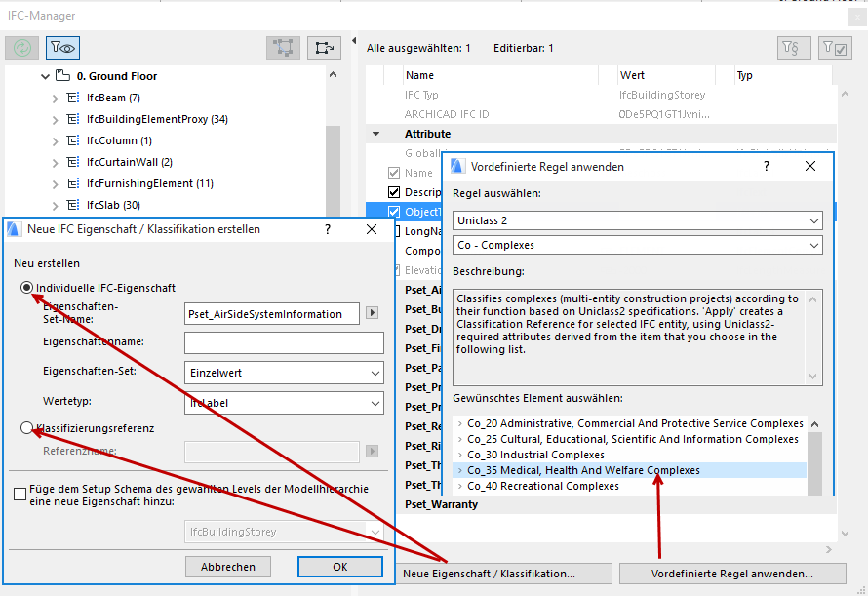868x596 pixels.
Task: Click Neue Eigenschaft / Klassifikation button
Action: [x=504, y=574]
